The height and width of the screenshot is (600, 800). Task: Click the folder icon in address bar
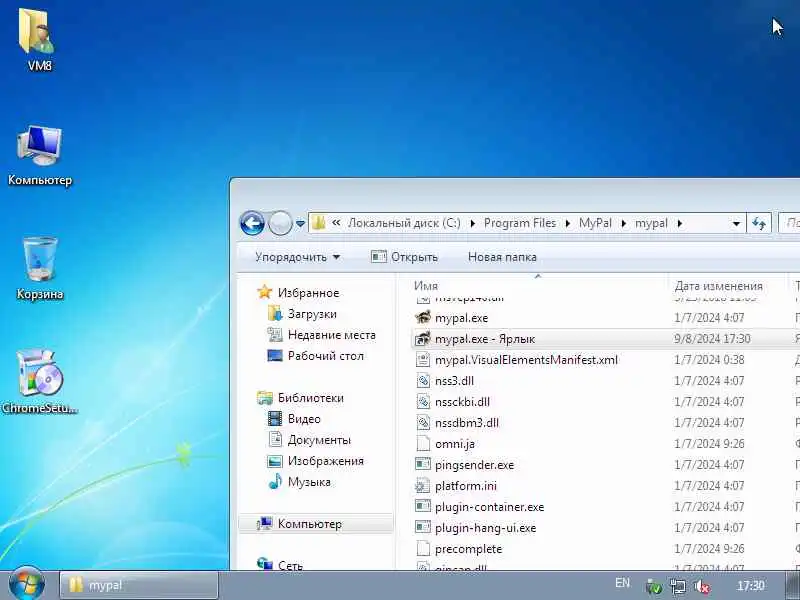[x=319, y=223]
